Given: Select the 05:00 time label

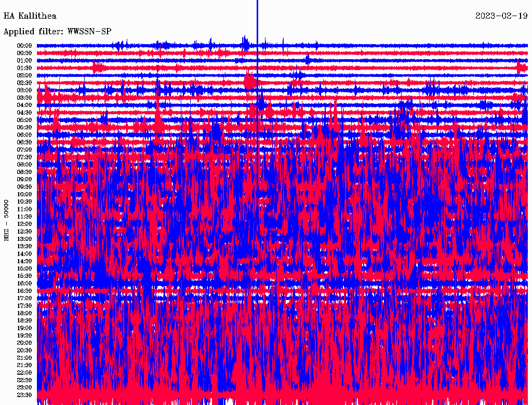Looking at the screenshot, I should click(24, 120).
